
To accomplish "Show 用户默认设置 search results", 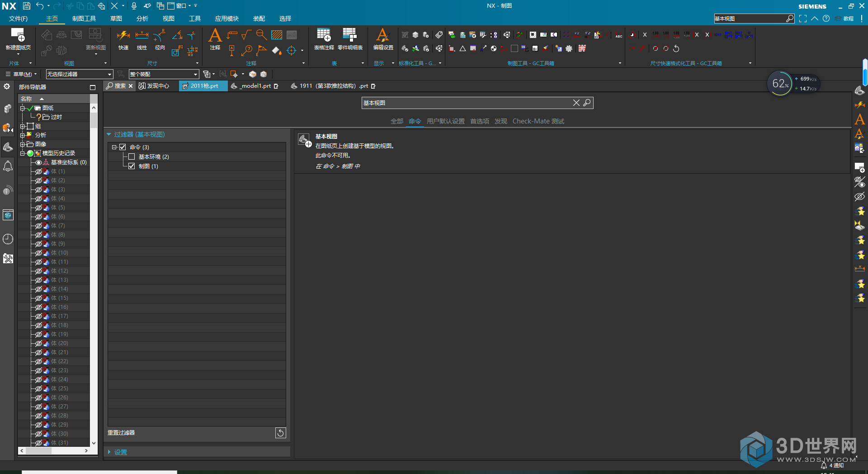I will coord(445,121).
